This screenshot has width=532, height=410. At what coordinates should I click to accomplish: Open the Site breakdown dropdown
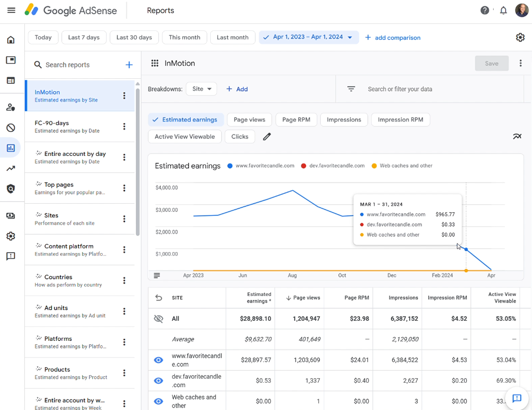coord(202,89)
